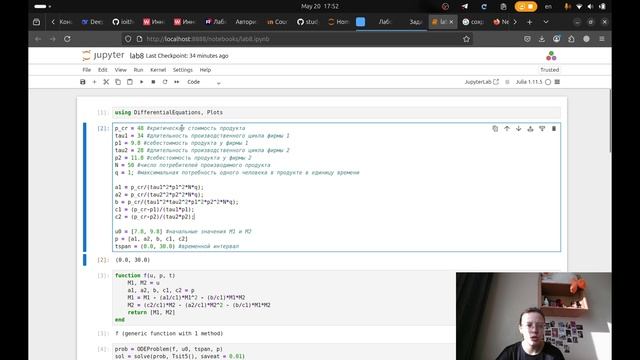Reload the page in the browser
This screenshot has height=360, width=640.
pyautogui.click(x=67, y=39)
